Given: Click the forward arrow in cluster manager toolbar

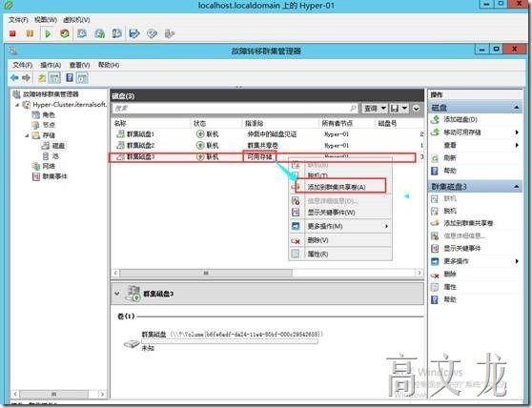Looking at the screenshot, I should (x=26, y=78).
